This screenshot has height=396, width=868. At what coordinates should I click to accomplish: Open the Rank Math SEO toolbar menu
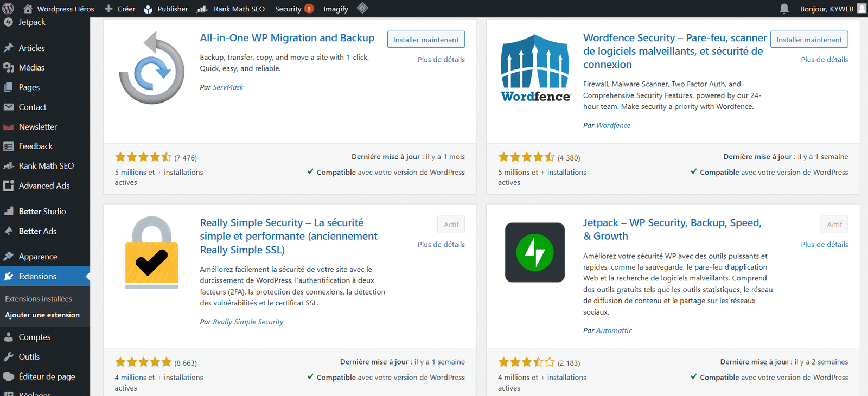(x=231, y=9)
